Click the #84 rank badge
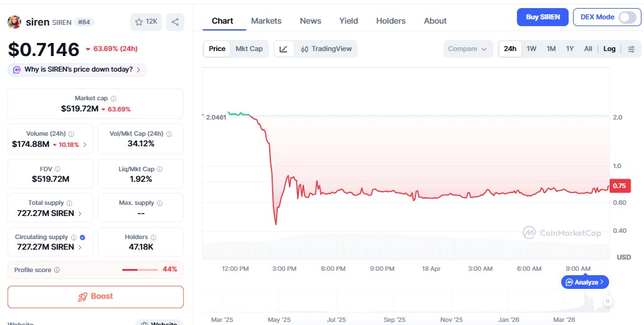The image size is (644, 325). coord(84,22)
